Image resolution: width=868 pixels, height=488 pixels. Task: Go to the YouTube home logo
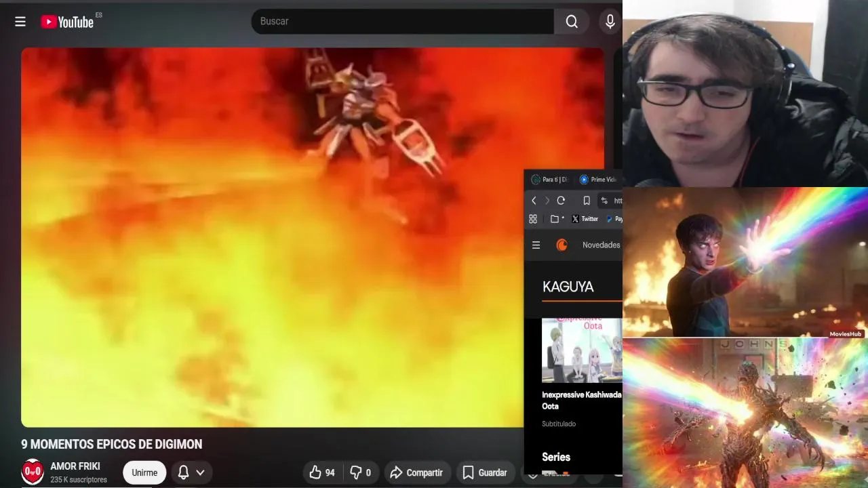point(67,22)
